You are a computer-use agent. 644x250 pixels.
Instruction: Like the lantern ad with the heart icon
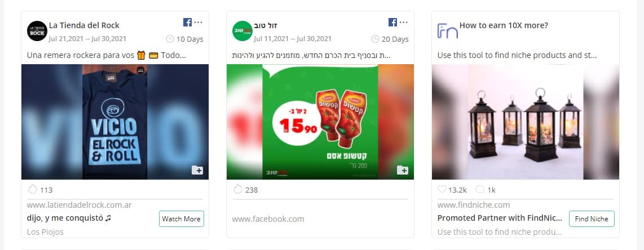(442, 189)
